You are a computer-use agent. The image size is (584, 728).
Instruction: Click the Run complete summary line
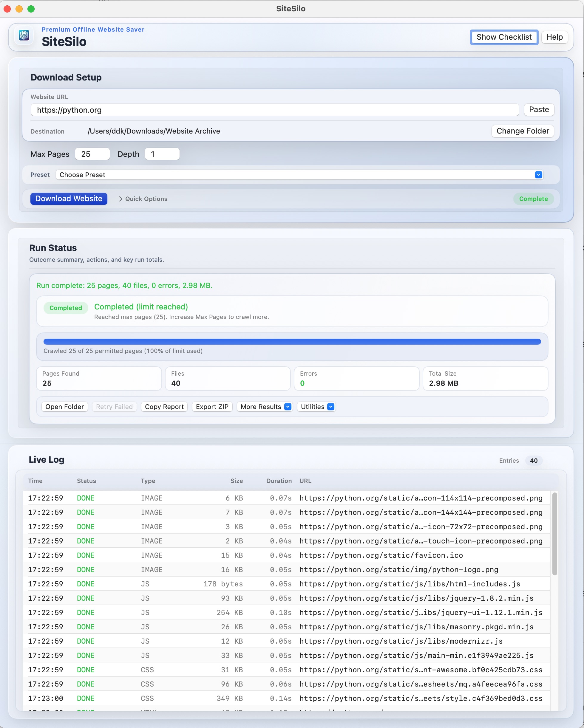click(x=124, y=285)
